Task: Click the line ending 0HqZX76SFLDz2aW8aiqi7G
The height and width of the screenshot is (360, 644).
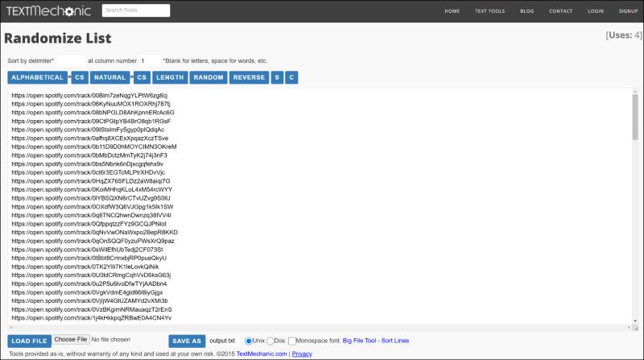Action: pyautogui.click(x=91, y=181)
